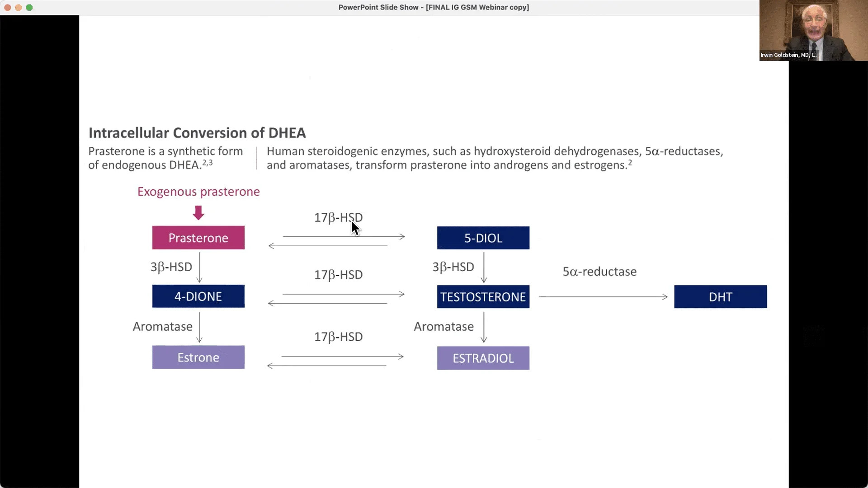Click the red close window button
The width and height of the screenshot is (868, 488).
(x=7, y=8)
